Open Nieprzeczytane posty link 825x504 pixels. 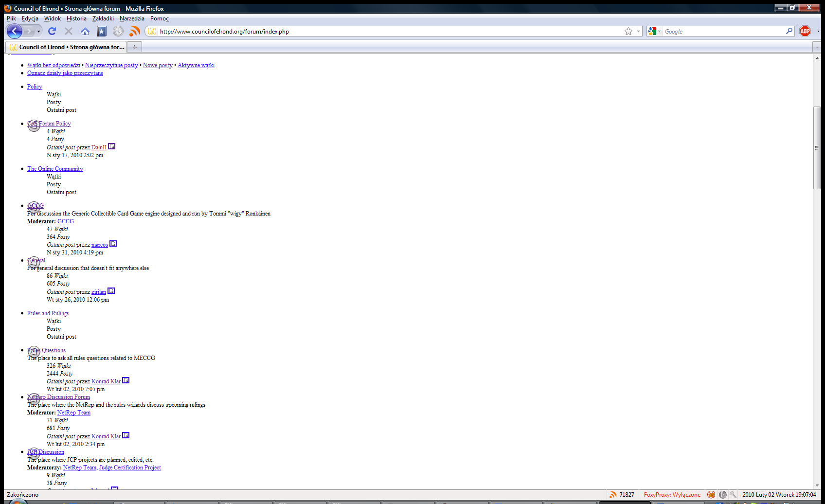111,65
